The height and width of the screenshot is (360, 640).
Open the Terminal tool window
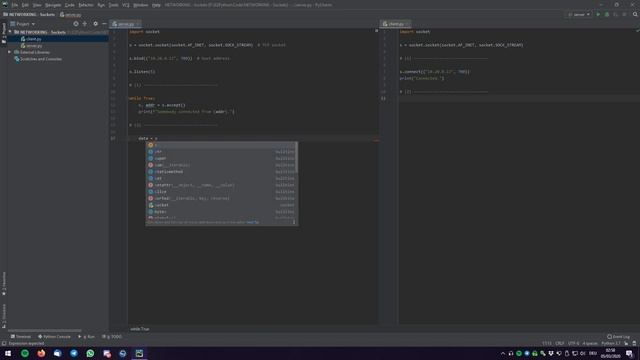pos(20,337)
